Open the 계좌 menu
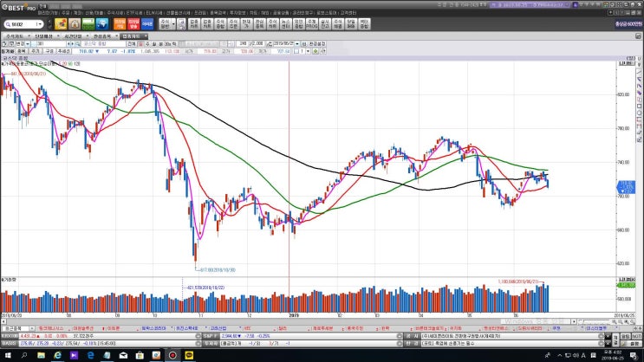This screenshot has width=644, height=362. pos(77,13)
